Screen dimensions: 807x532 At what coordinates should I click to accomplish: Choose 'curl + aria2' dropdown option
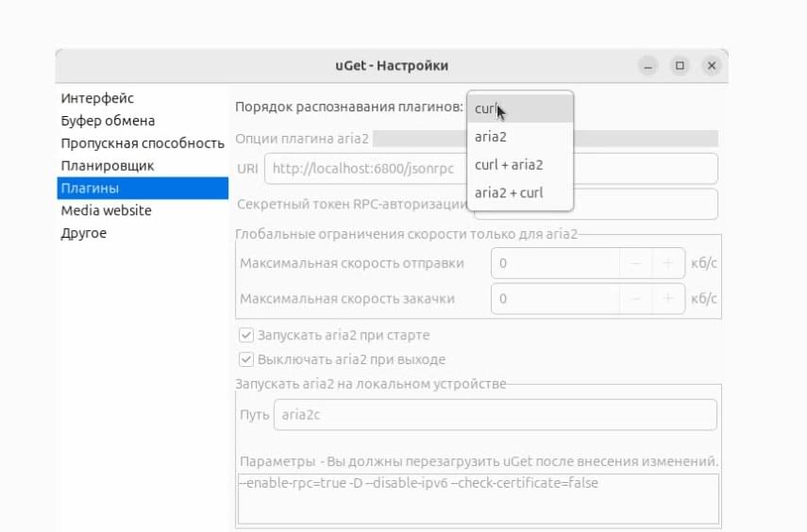coord(520,165)
